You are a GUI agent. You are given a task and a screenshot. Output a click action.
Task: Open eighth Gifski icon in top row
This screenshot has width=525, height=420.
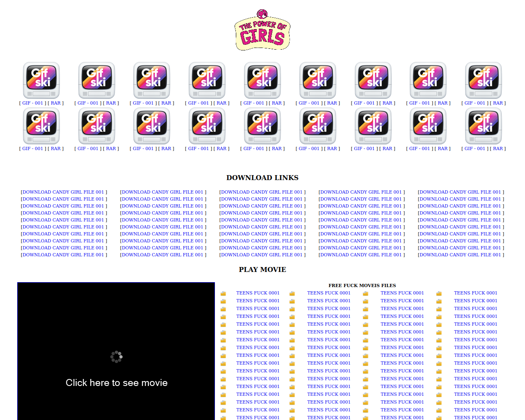pyautogui.click(x=428, y=80)
